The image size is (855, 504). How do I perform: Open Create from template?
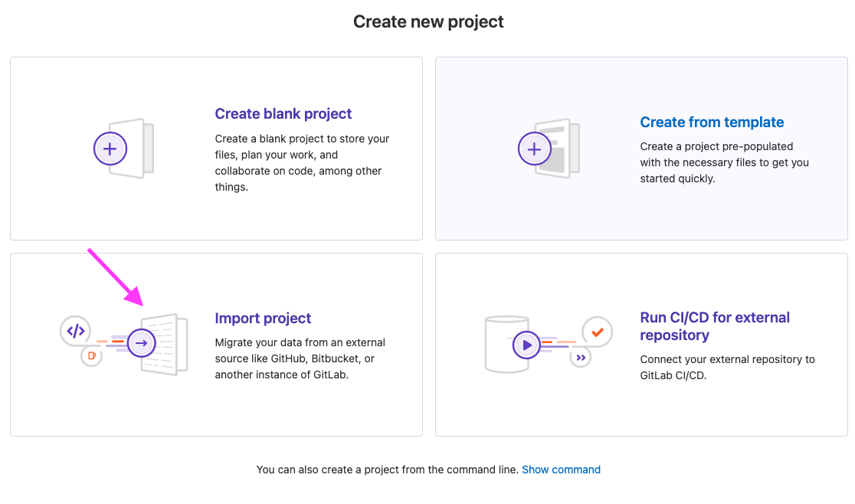712,122
